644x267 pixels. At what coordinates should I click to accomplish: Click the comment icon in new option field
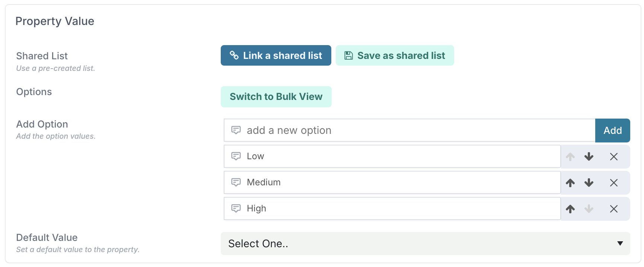pyautogui.click(x=236, y=130)
